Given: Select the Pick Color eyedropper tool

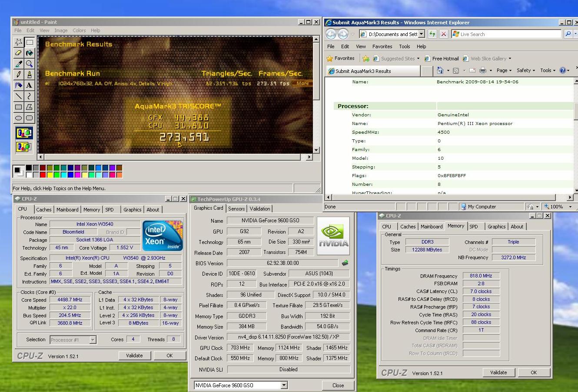Looking at the screenshot, I should (18, 64).
